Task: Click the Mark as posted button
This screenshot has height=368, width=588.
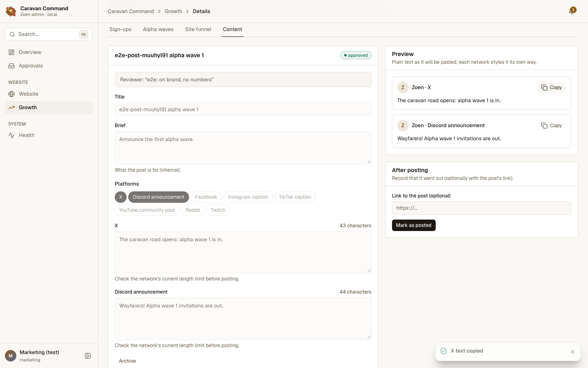Action: pyautogui.click(x=414, y=225)
